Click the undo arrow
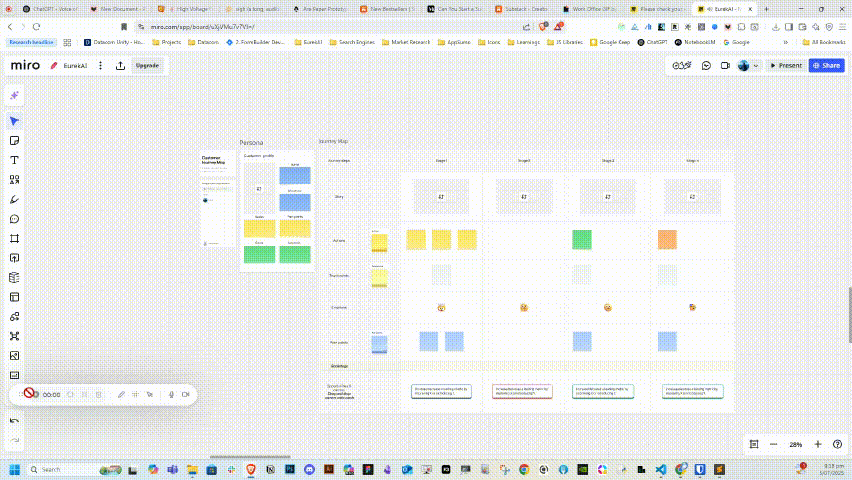Viewport: 852px width, 480px height. [15, 421]
